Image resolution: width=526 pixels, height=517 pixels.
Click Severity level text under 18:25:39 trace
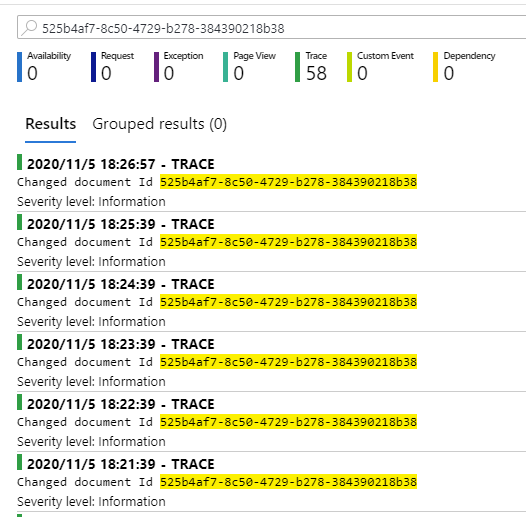(91, 262)
